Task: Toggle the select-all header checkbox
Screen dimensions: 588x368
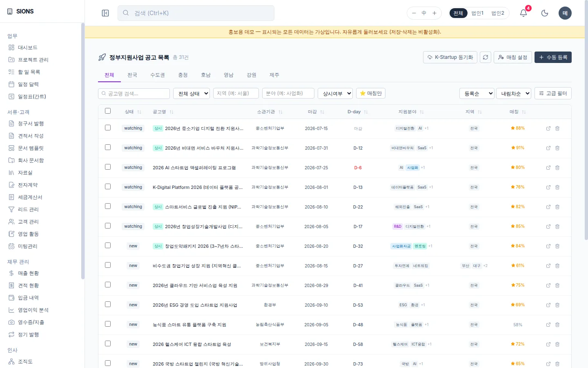Action: point(108,111)
